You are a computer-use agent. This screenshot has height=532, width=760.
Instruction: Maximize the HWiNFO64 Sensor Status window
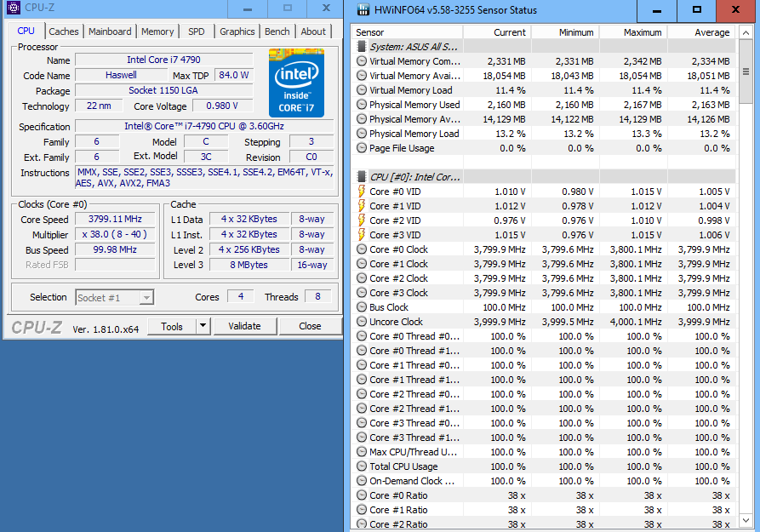click(x=696, y=10)
